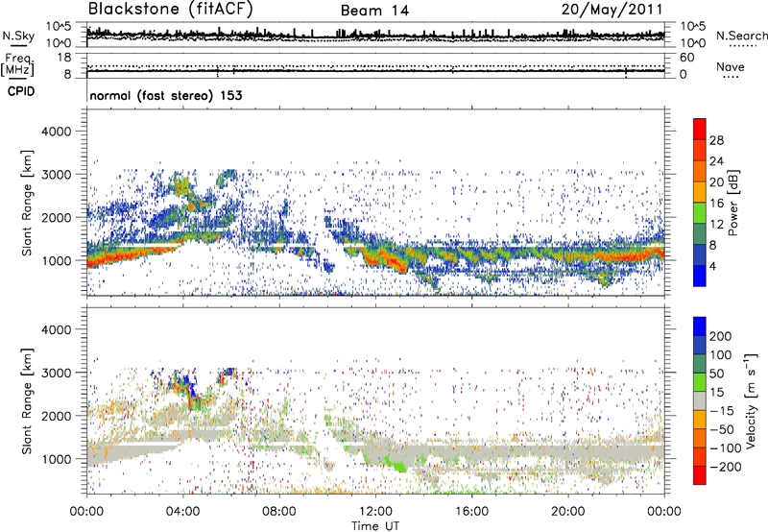The height and width of the screenshot is (532, 768).
Task: Click the '1000' tick on velocity panel
Action: (x=56, y=459)
